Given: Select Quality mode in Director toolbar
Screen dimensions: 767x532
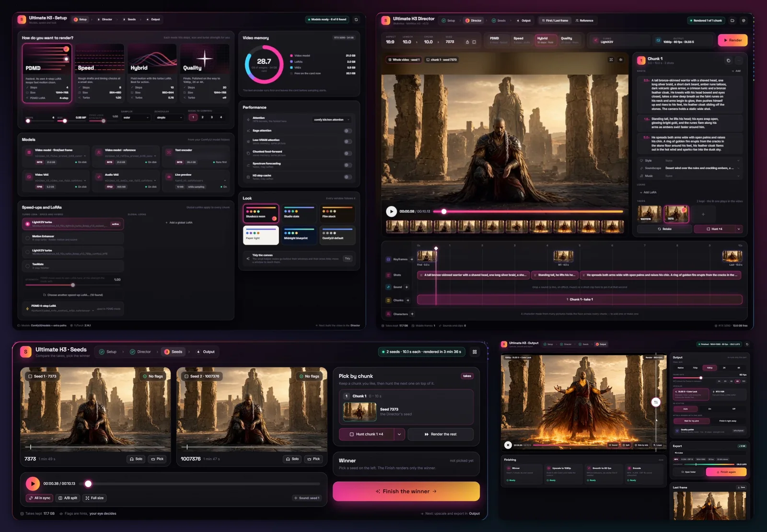Looking at the screenshot, I should pyautogui.click(x=569, y=40).
